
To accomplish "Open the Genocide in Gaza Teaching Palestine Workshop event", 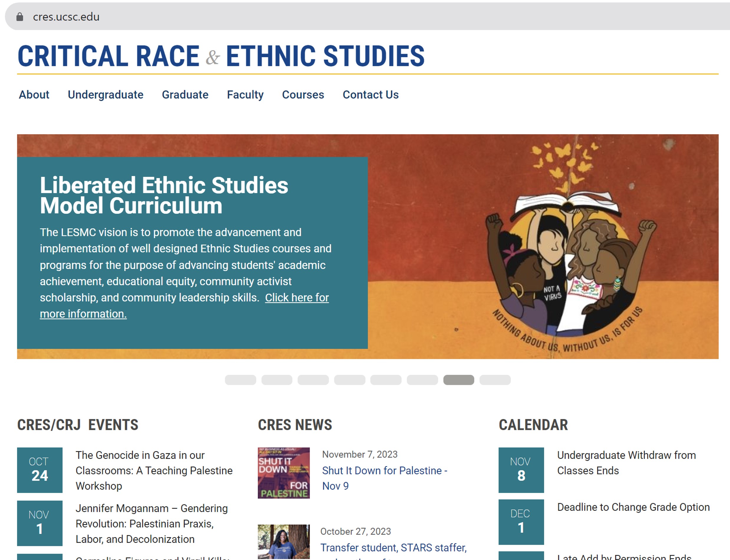I will 154,471.
